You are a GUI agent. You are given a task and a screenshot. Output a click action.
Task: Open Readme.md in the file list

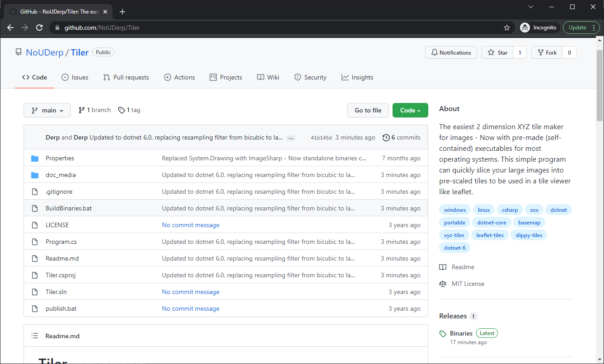tap(62, 258)
